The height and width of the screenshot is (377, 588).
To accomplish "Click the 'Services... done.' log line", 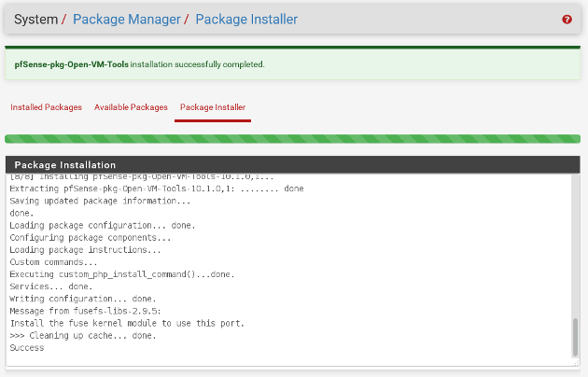I will click(51, 286).
